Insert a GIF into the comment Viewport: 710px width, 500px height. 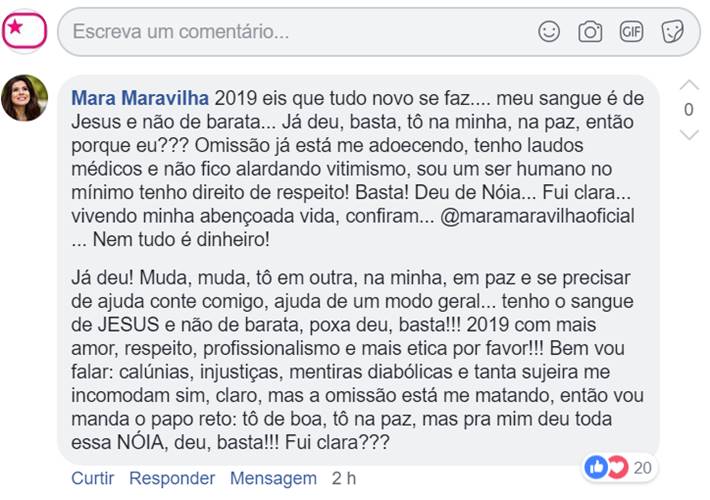(631, 31)
